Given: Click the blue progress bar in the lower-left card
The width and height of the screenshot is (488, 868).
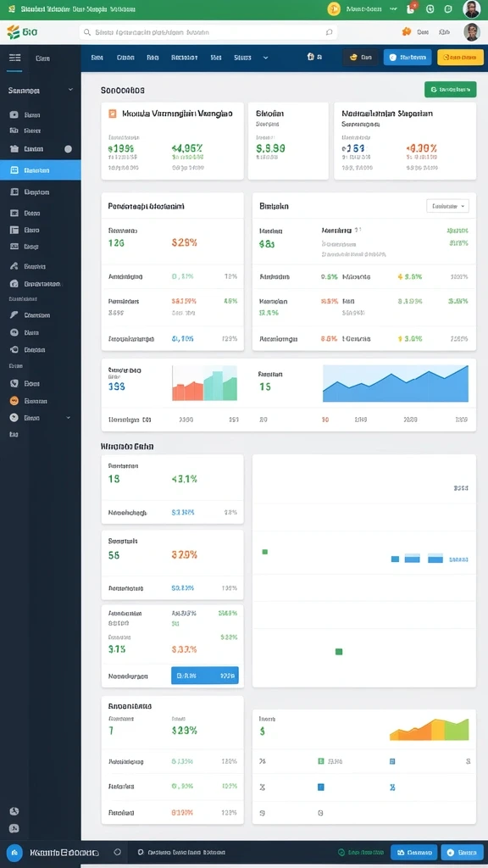Looking at the screenshot, I should 205,676.
